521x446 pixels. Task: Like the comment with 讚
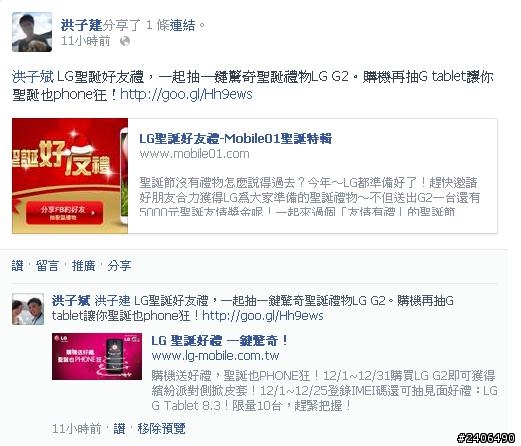pos(119,428)
